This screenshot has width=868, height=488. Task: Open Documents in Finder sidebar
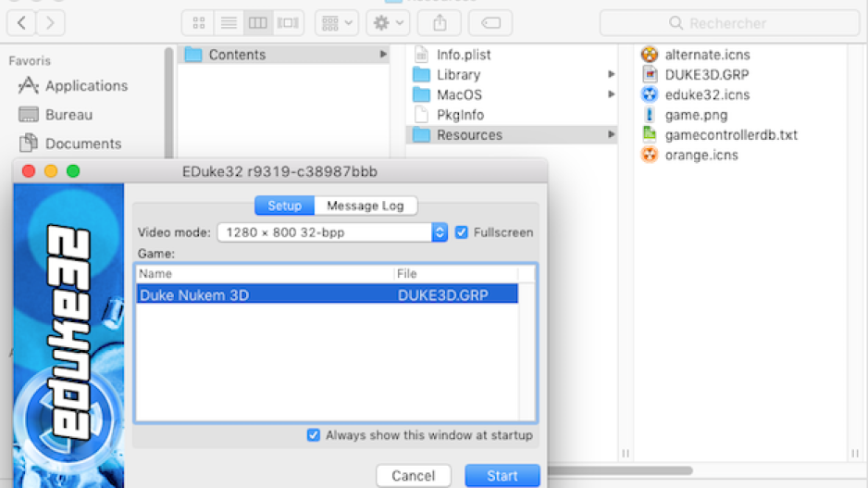[x=70, y=144]
